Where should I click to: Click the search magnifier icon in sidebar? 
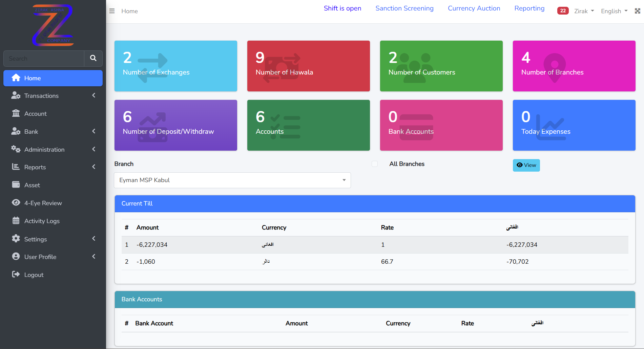pos(93,58)
